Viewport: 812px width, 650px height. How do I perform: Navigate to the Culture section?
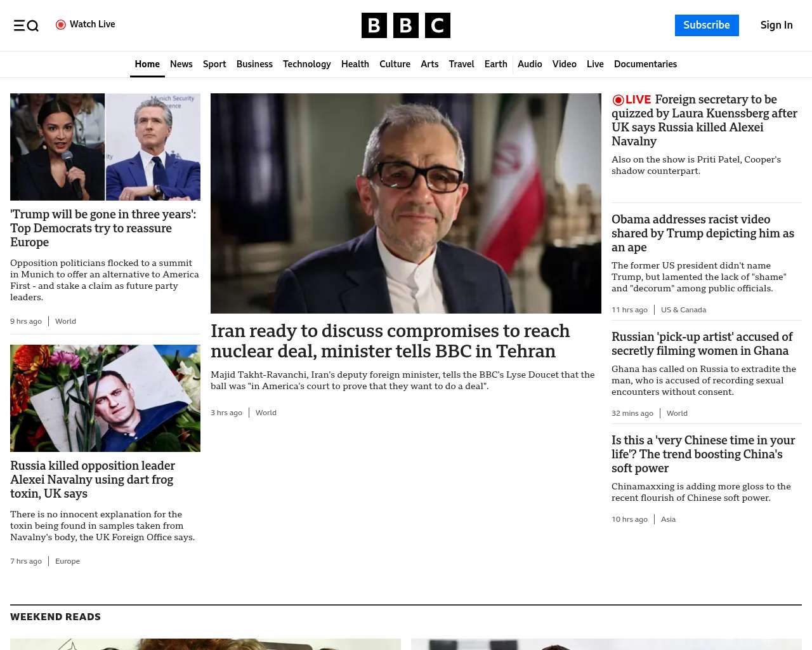click(x=395, y=64)
